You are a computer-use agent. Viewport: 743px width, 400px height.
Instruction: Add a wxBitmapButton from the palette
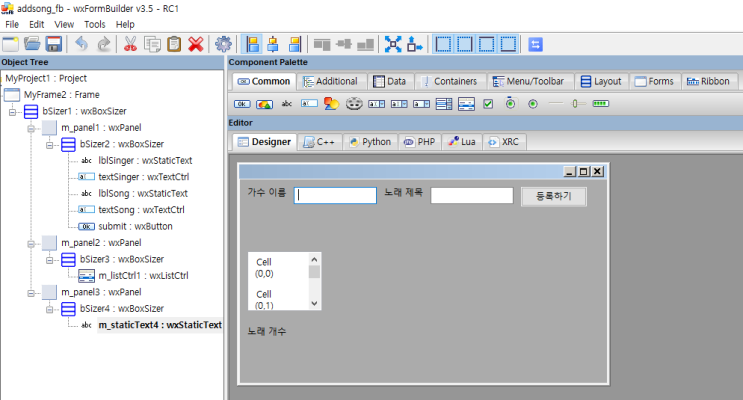point(264,104)
